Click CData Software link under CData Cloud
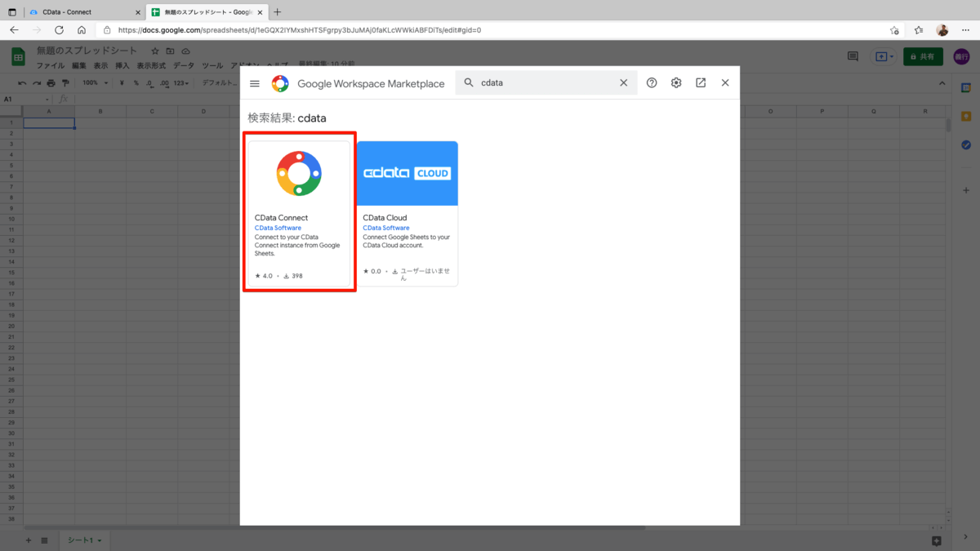The height and width of the screenshot is (551, 980). 386,228
